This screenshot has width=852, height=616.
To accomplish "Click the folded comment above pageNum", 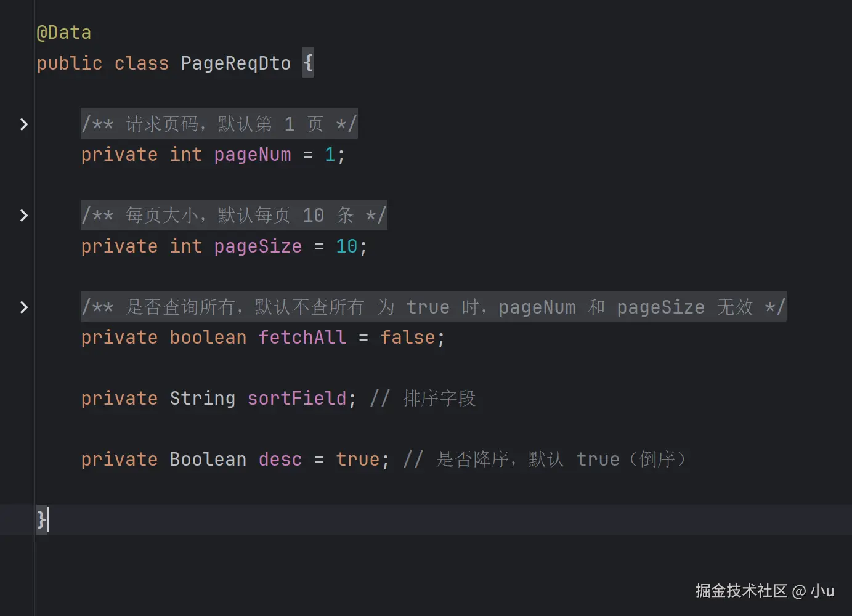I will click(x=219, y=124).
